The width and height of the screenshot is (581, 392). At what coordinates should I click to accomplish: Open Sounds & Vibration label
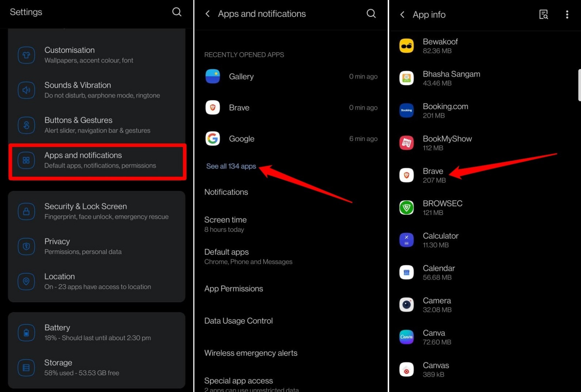[x=77, y=85]
